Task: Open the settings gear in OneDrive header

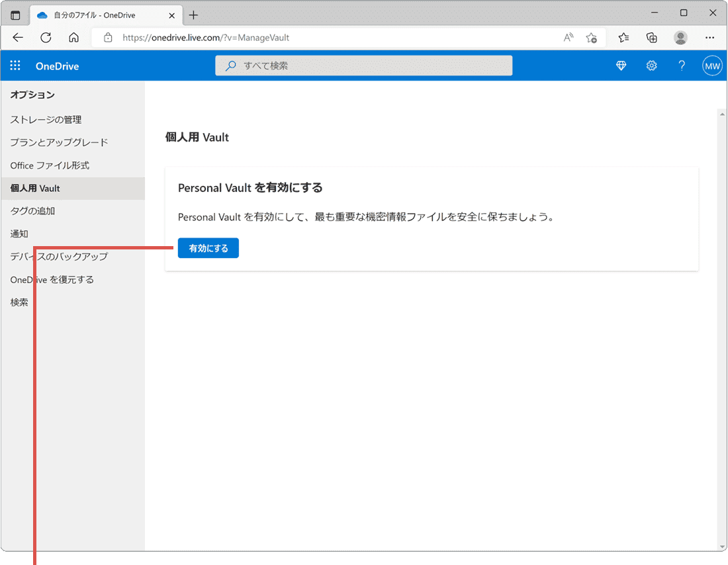Action: tap(651, 65)
